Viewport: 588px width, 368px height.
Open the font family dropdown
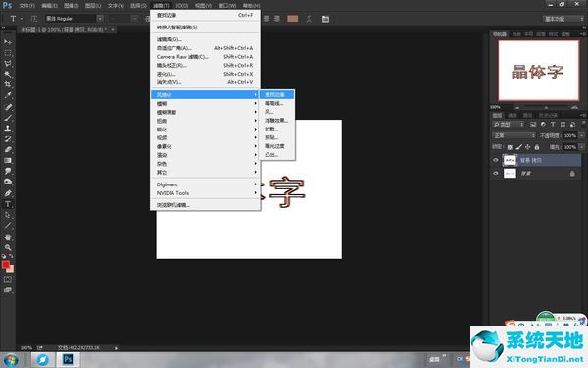[x=100, y=18]
